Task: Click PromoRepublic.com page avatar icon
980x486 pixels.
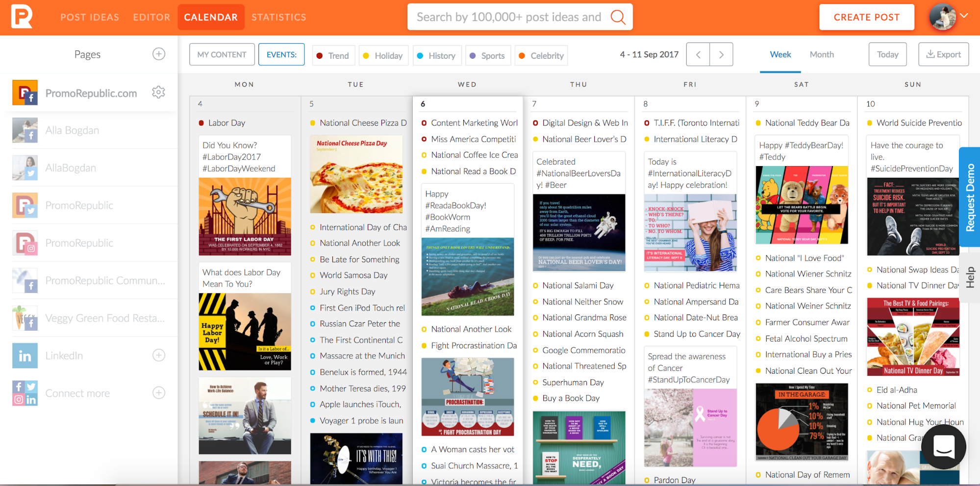Action: (x=25, y=93)
